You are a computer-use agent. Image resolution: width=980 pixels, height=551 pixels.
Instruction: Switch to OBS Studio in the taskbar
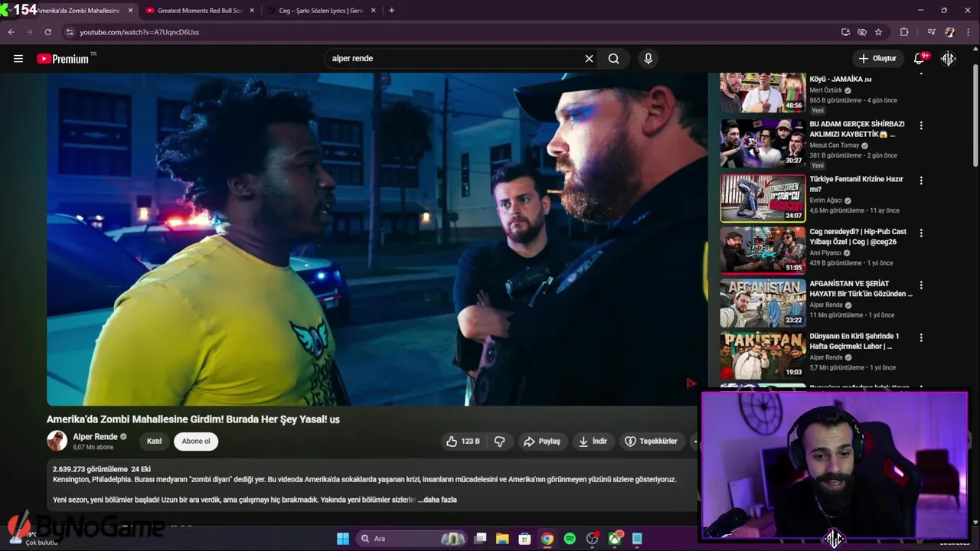[592, 539]
